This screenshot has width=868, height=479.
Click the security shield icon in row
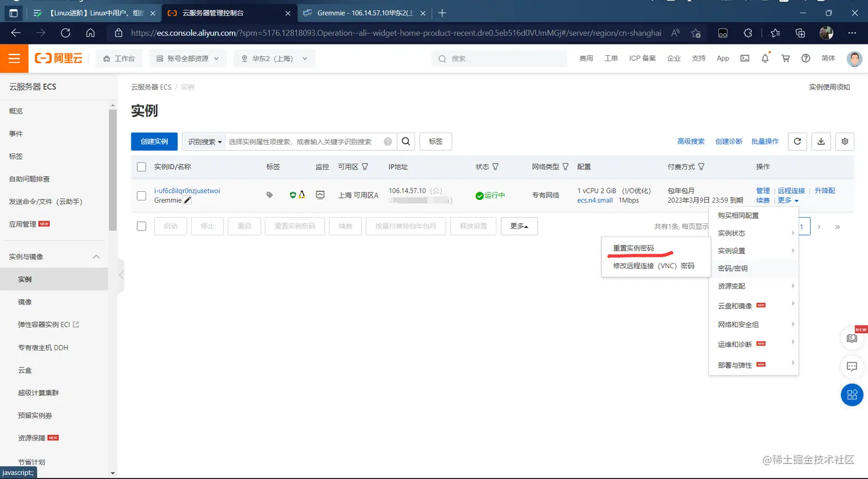(x=293, y=195)
